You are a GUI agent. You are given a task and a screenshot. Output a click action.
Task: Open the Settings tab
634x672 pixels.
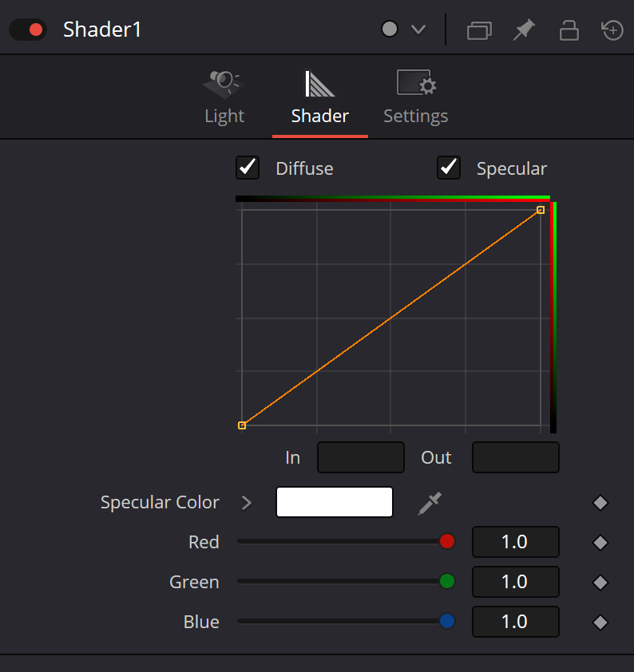pyautogui.click(x=415, y=97)
